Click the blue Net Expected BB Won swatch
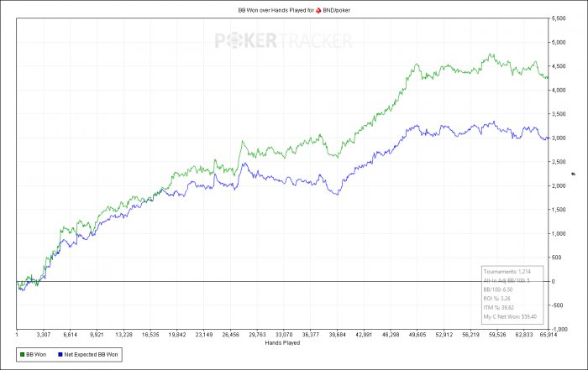This screenshot has width=588, height=370. coord(60,354)
